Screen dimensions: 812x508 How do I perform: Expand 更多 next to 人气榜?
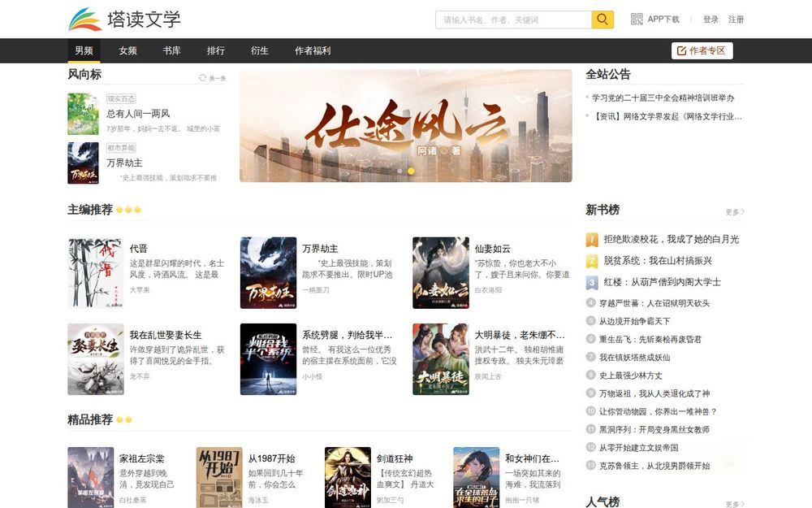[735, 504]
